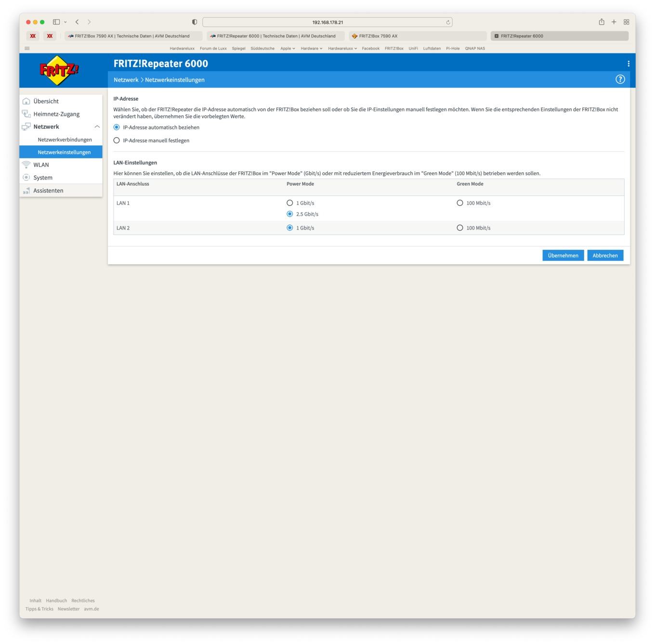Open the Spiegel bookmark
The width and height of the screenshot is (655, 644).
[238, 48]
